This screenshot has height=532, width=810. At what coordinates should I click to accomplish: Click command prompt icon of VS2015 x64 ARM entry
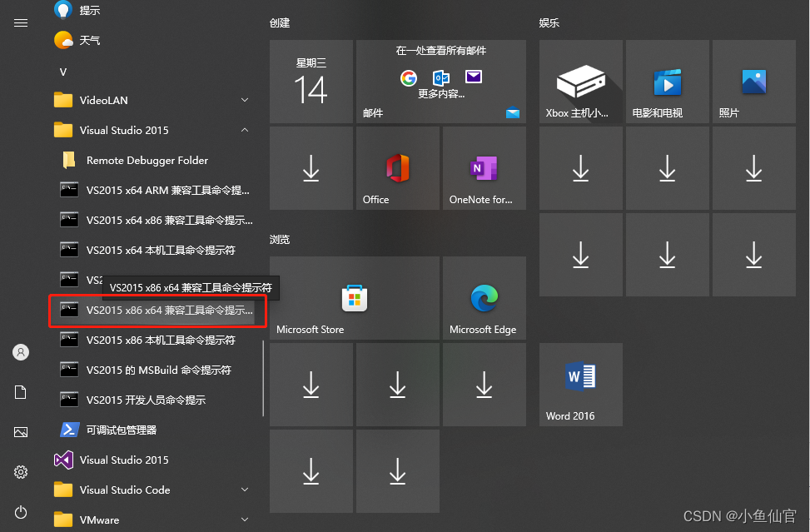69,190
